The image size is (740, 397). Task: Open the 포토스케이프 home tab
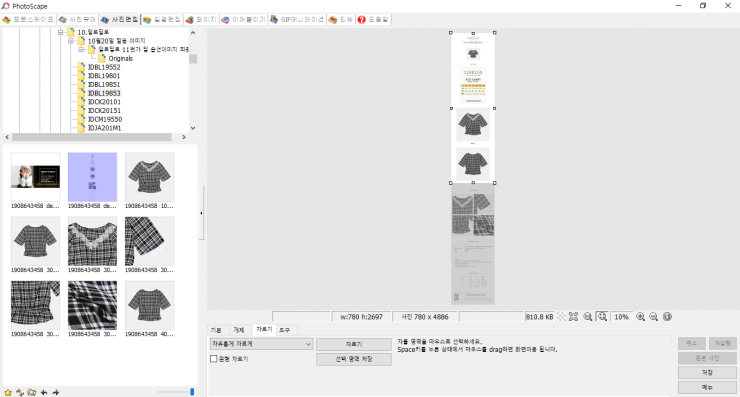coord(28,19)
